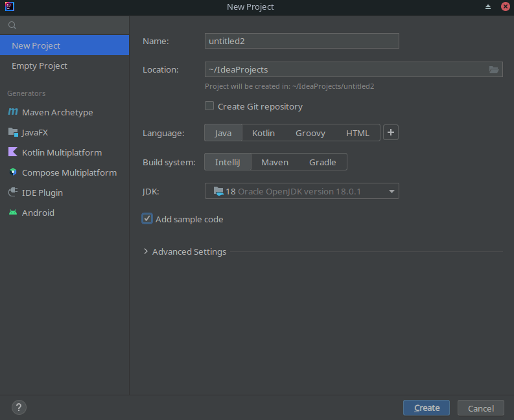Image resolution: width=514 pixels, height=420 pixels.
Task: Select Maven Archetype generator label
Action: [58, 113]
